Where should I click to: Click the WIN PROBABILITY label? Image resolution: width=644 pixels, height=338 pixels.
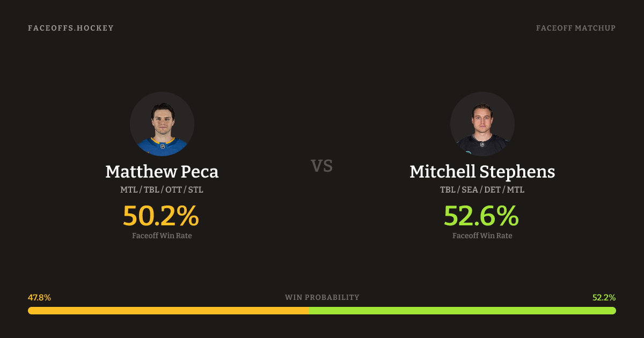coord(322,297)
